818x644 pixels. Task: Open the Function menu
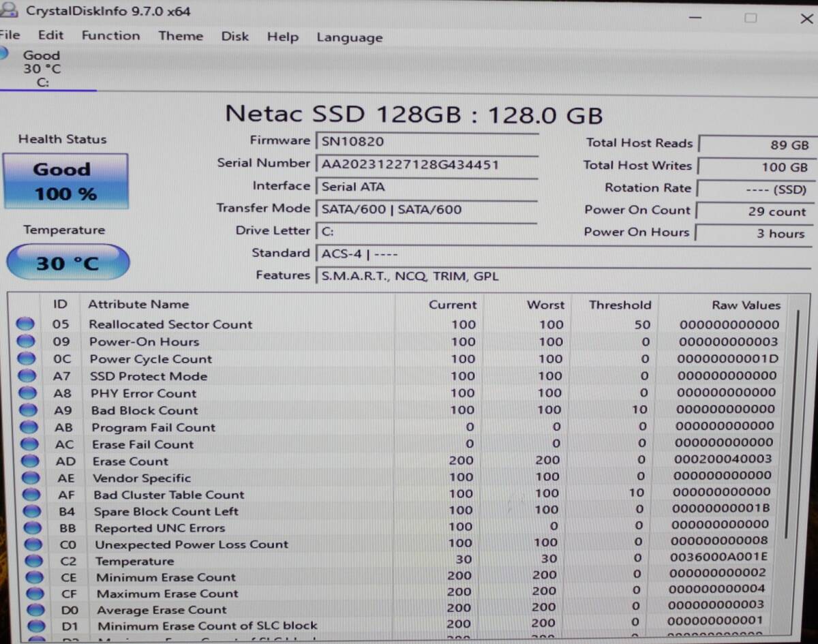(110, 35)
